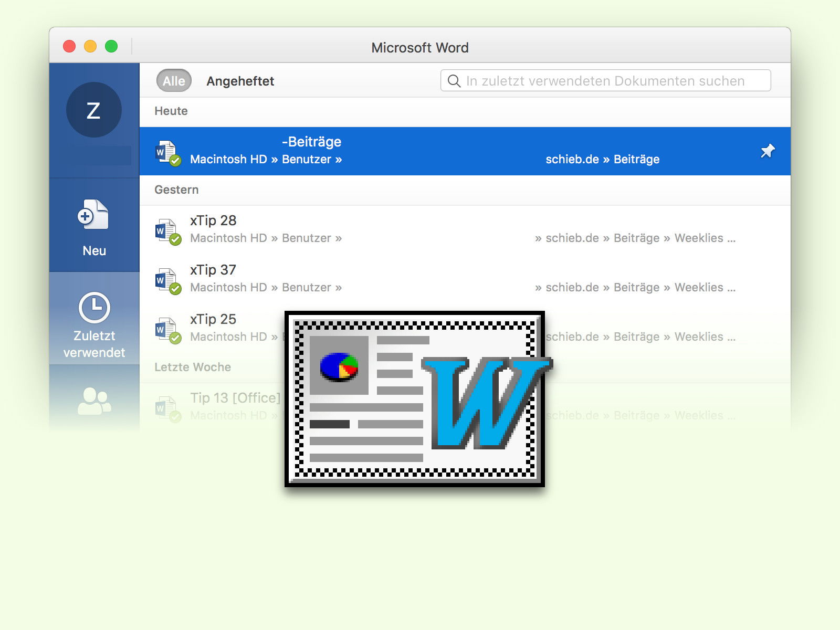
Task: Open the xTip 37 document
Action: 465,279
